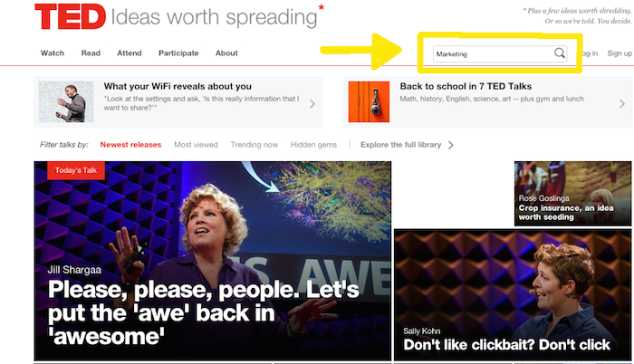Image resolution: width=634 pixels, height=364 pixels.
Task: Open the orange locker thumbnail
Action: click(x=369, y=102)
